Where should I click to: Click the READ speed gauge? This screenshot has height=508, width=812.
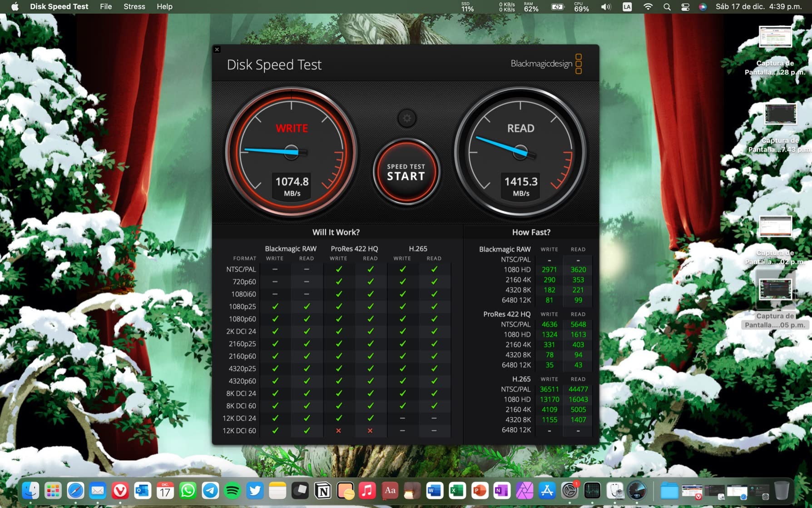[x=520, y=152]
